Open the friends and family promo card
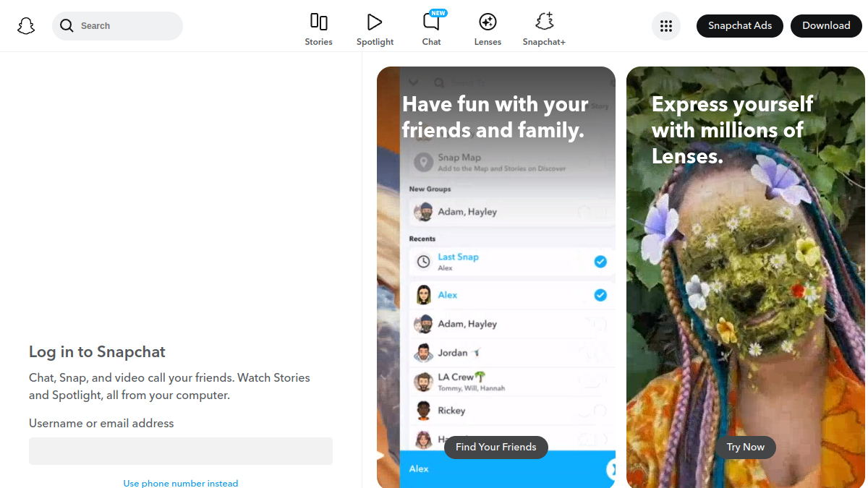The height and width of the screenshot is (488, 868). [496, 277]
